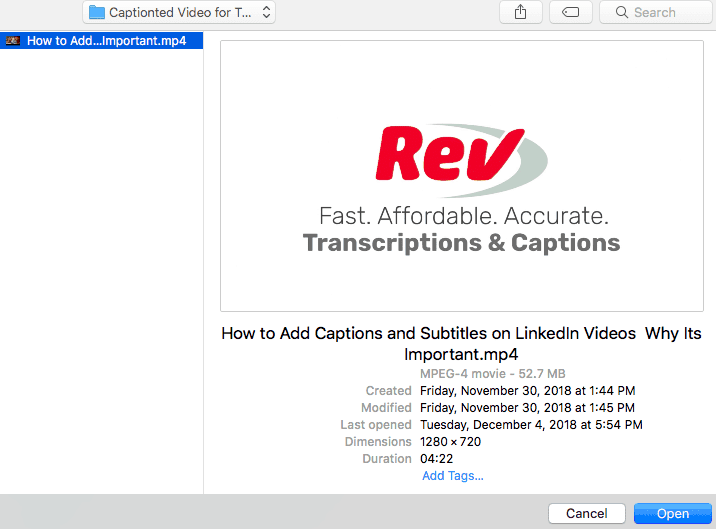Click the Cancel button
Screen dimensions: 716x529
point(587,513)
